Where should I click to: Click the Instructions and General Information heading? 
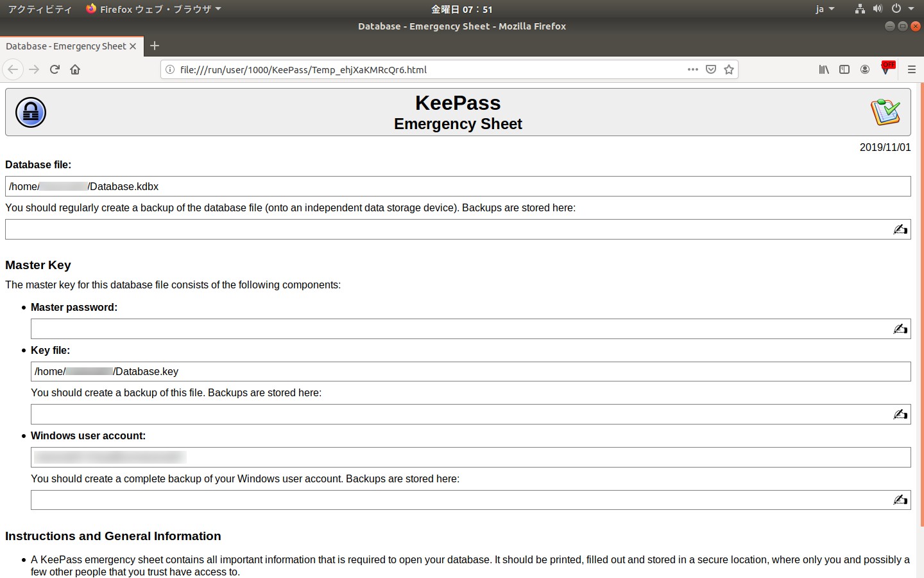[113, 536]
